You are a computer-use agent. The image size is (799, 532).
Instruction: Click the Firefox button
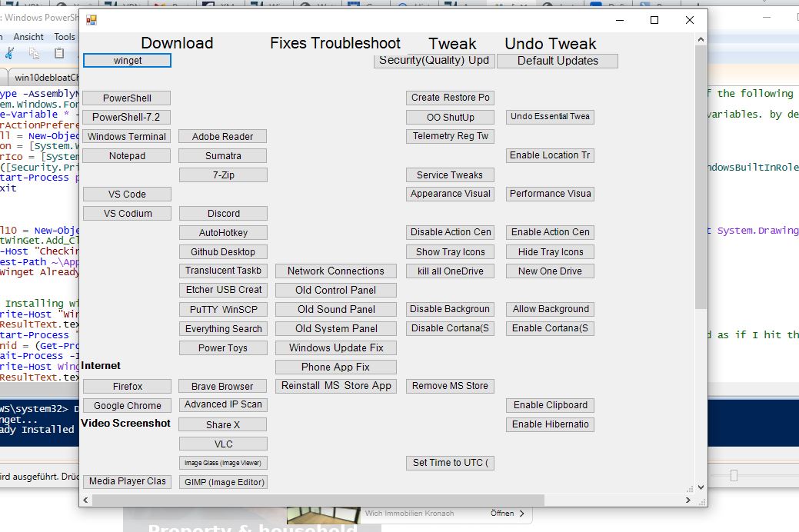(x=127, y=386)
